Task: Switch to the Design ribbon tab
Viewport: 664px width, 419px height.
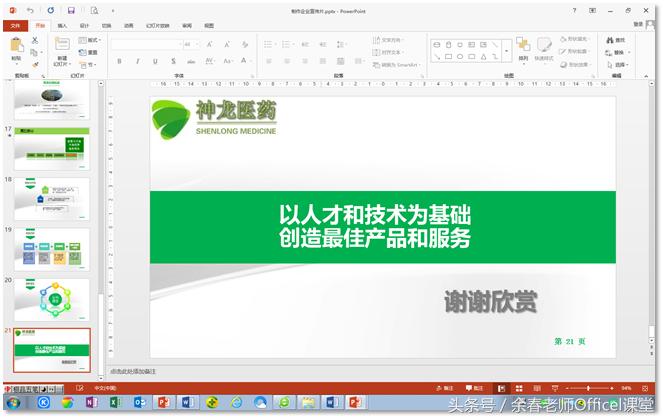Action: pos(84,26)
